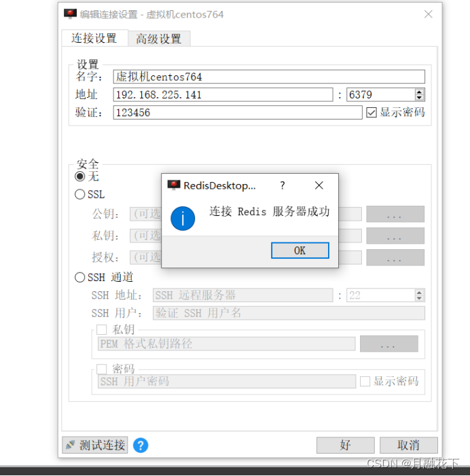Toggle the SSH 显示密码 checkbox
Screen dimensions: 470x476
(x=365, y=382)
